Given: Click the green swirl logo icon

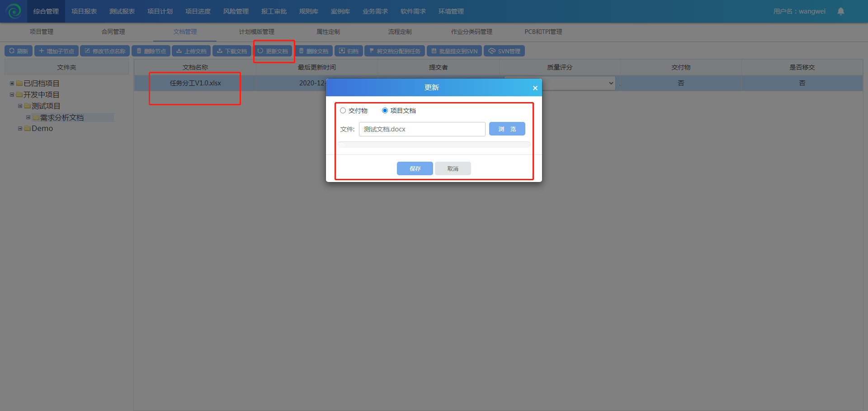Looking at the screenshot, I should (14, 11).
